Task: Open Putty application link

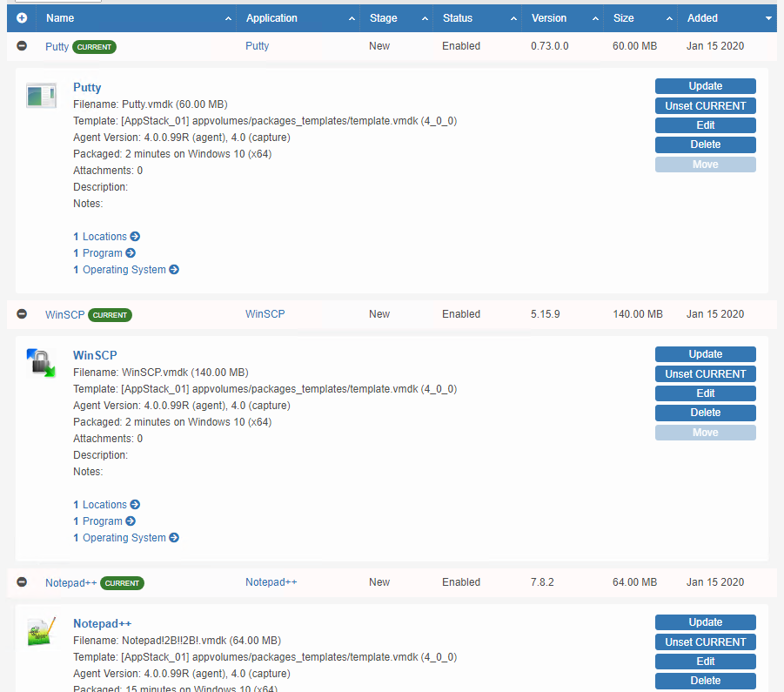Action: 257,46
